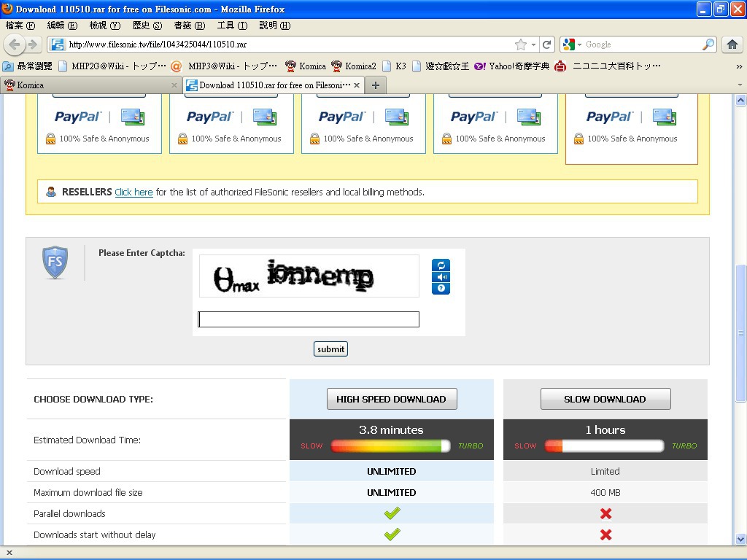747x560 pixels.
Task: Close the Komica tab
Action: (174, 85)
